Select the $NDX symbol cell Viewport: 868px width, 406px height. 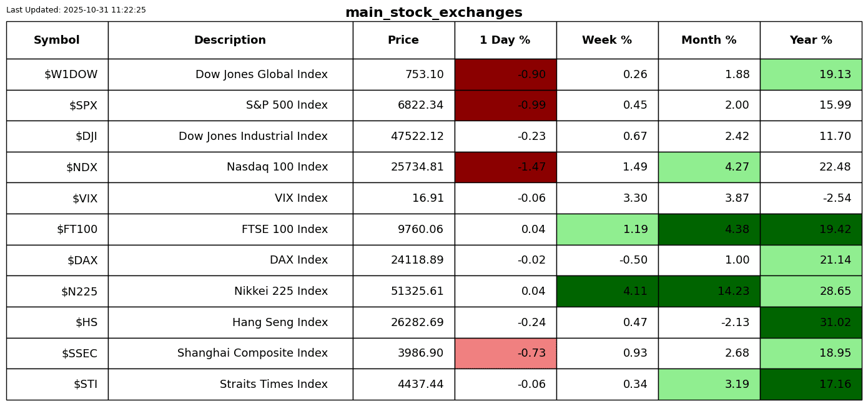pos(82,167)
